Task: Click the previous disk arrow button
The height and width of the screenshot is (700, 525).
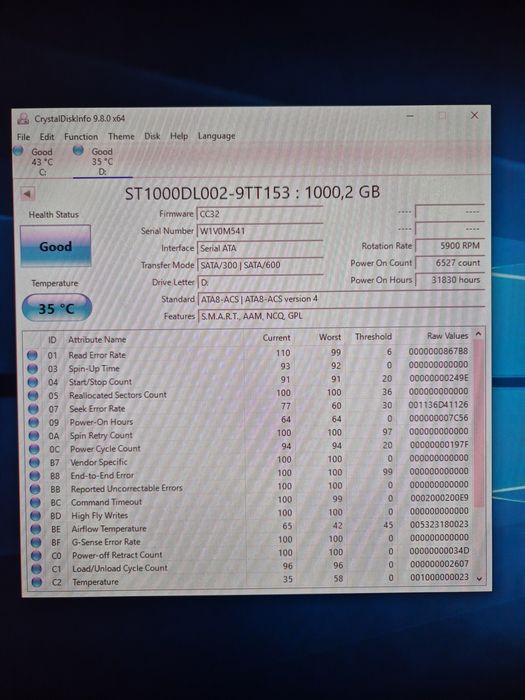Action: 27,194
